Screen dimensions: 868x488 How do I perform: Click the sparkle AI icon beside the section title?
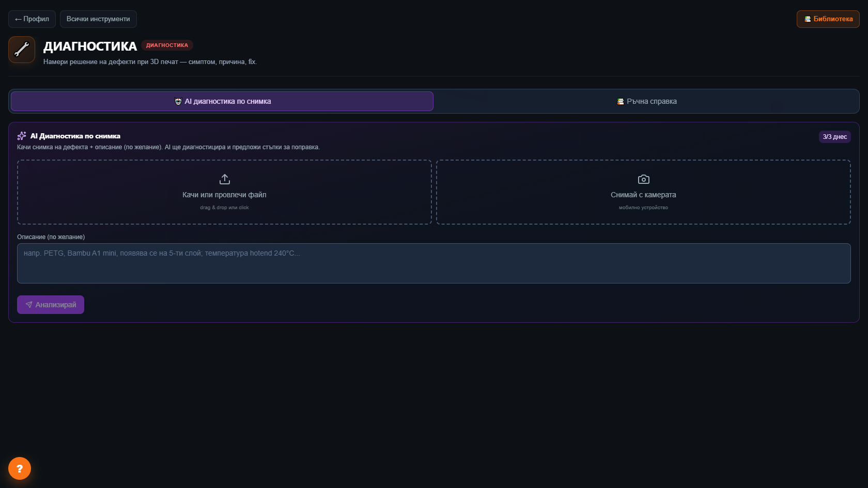tap(22, 136)
